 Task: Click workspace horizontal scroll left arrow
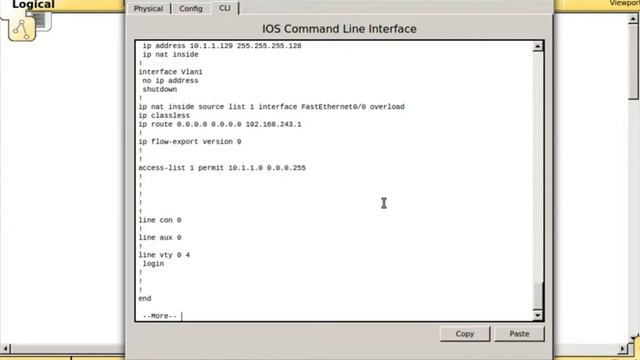5,349
